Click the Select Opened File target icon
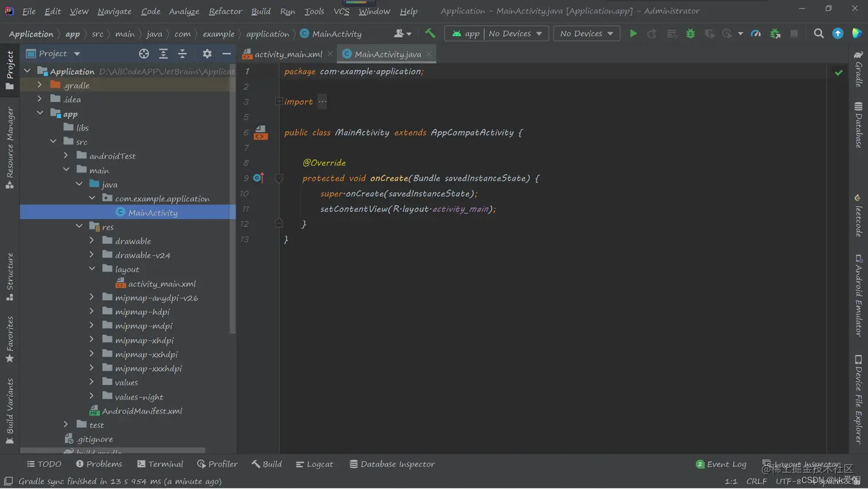 coord(144,53)
